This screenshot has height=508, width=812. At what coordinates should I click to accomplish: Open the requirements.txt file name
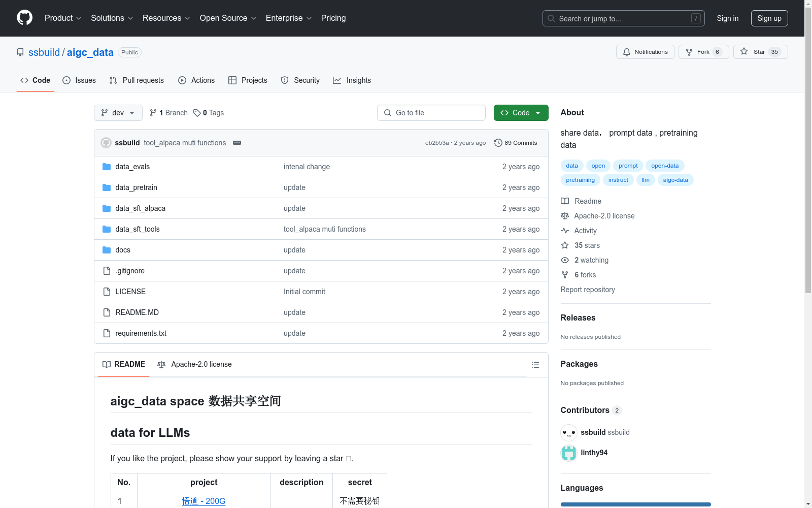tap(141, 333)
